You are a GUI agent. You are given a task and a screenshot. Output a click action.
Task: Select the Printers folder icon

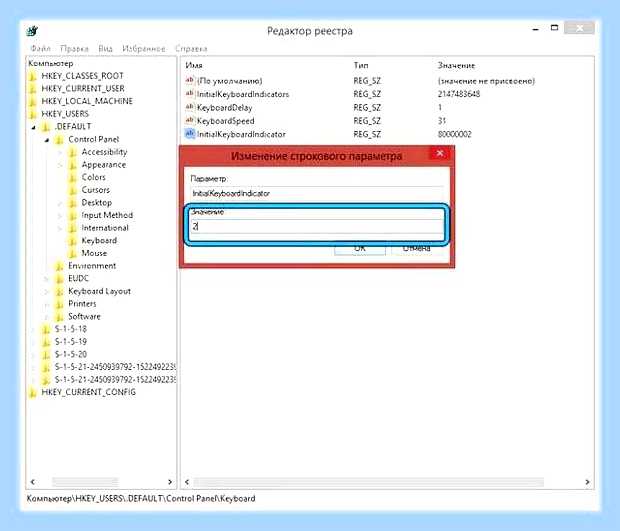(59, 304)
